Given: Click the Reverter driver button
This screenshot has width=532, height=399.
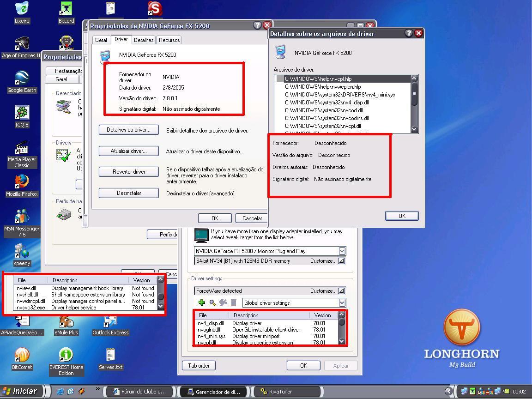Looking at the screenshot, I should (128, 172).
